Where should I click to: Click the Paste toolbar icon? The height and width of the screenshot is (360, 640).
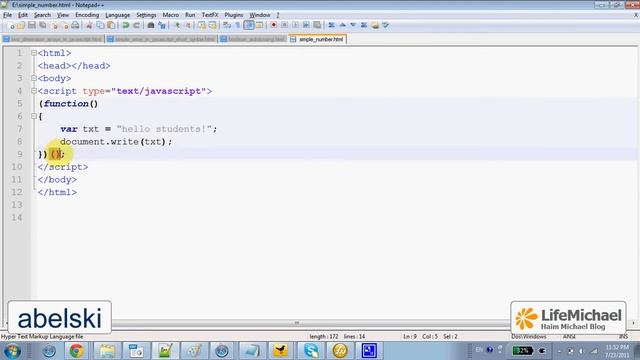click(111, 25)
